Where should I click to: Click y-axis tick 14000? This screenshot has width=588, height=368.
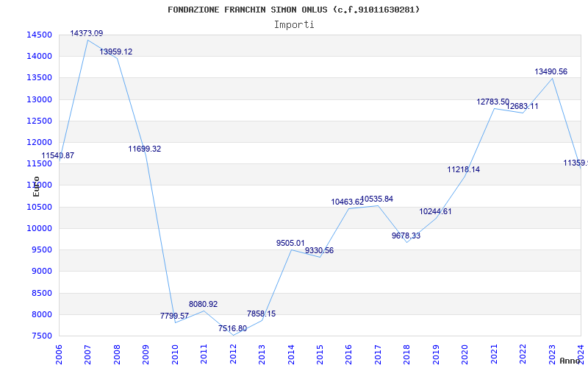(39, 57)
